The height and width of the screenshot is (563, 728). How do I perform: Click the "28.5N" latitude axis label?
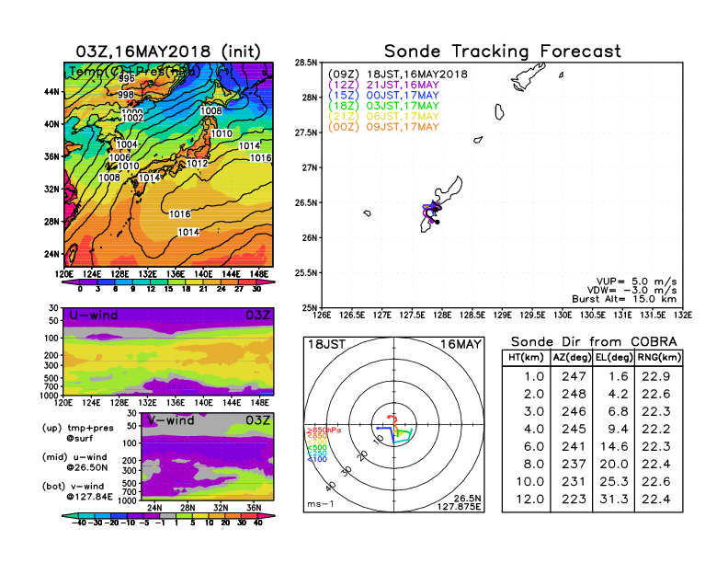306,63
